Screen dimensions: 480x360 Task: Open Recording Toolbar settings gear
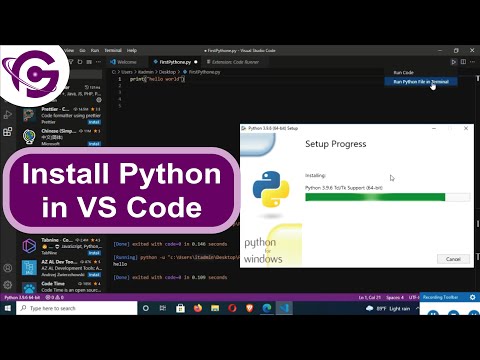tap(473, 297)
